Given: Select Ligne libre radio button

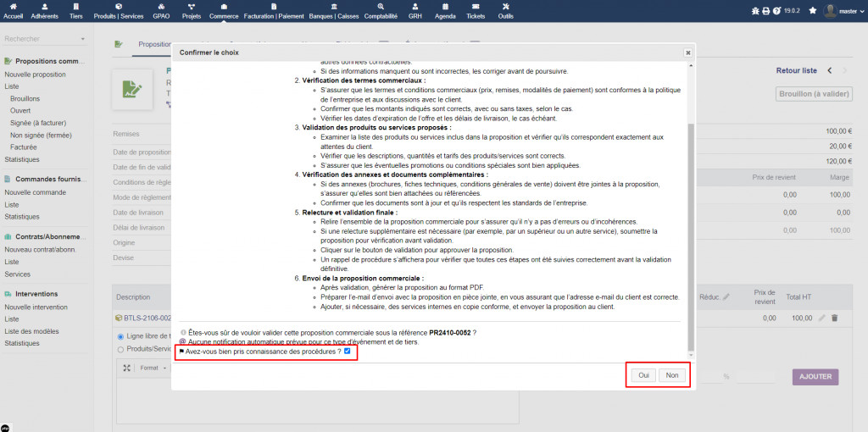Looking at the screenshot, I should pos(120,336).
